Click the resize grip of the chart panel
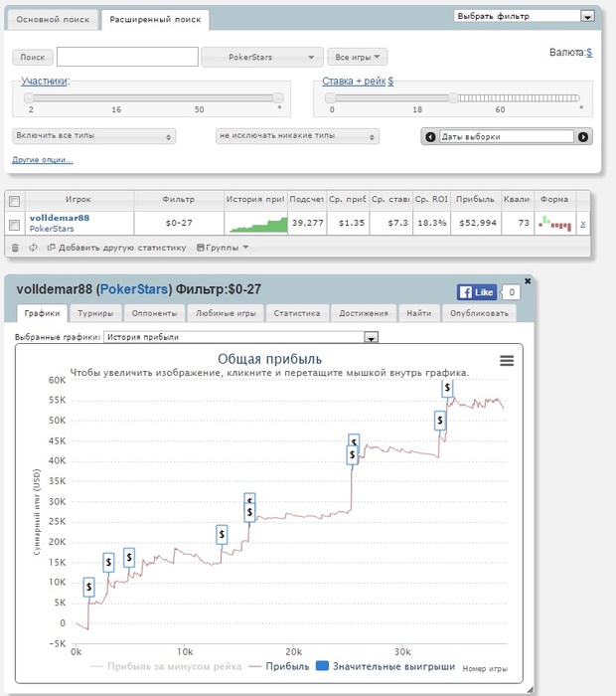Viewport: 616px width, 696px height. click(x=530, y=689)
